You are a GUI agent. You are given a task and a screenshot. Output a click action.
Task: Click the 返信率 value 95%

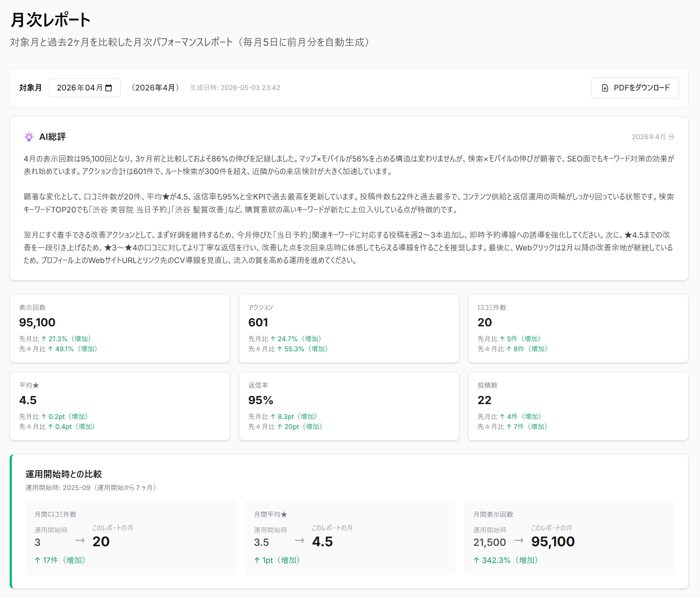261,400
